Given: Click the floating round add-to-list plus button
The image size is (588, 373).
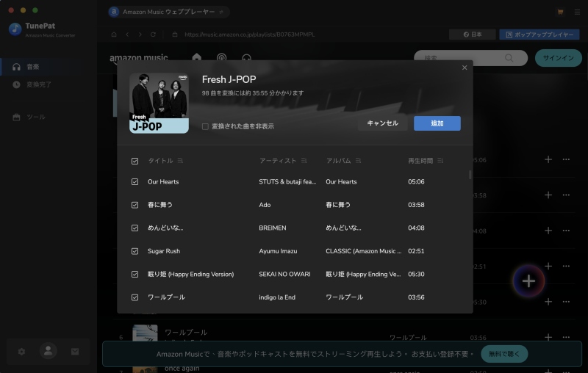Looking at the screenshot, I should pyautogui.click(x=528, y=281).
